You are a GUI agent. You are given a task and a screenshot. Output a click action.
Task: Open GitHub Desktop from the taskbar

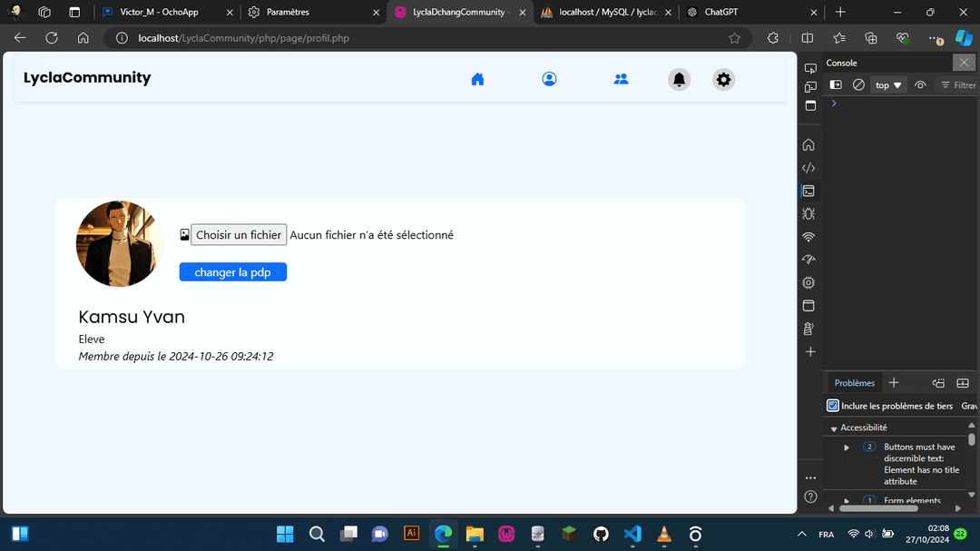(x=601, y=534)
